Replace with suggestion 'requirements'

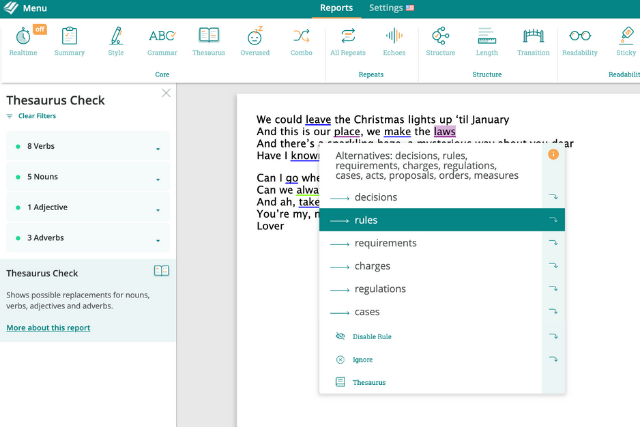click(431, 243)
